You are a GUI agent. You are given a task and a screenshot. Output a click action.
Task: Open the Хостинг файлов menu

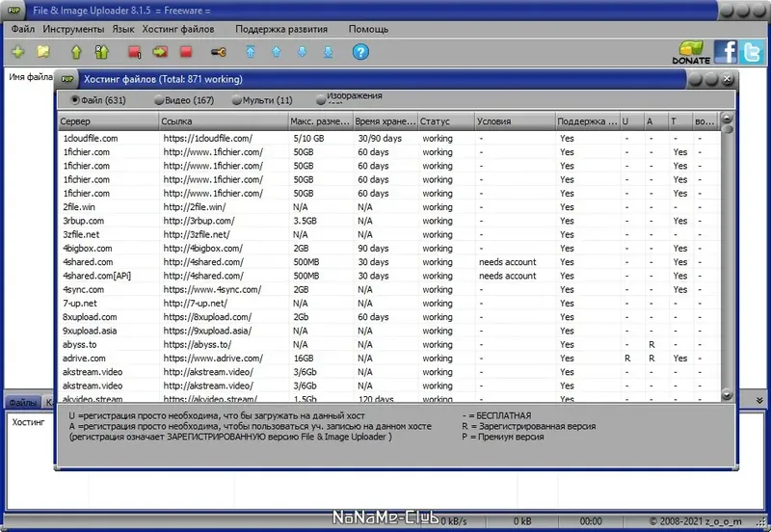tap(178, 29)
